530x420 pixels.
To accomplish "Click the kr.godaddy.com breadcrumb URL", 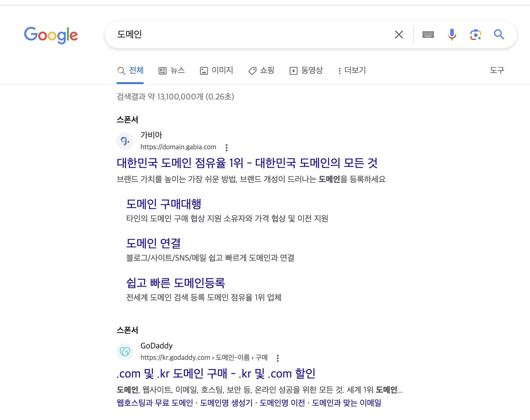I will pyautogui.click(x=204, y=357).
